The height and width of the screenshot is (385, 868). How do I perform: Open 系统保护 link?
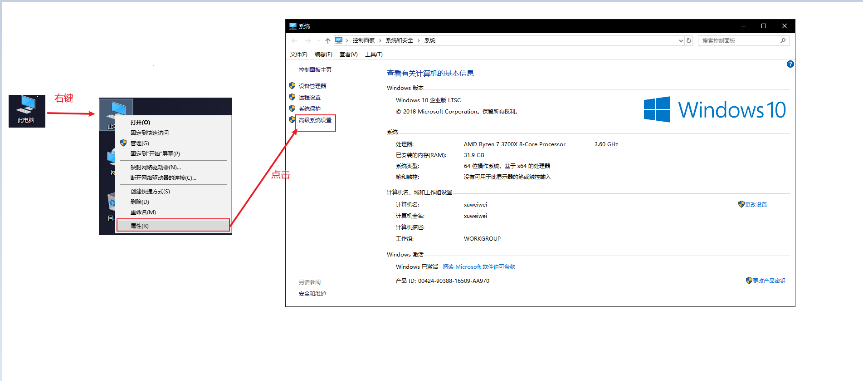[309, 109]
